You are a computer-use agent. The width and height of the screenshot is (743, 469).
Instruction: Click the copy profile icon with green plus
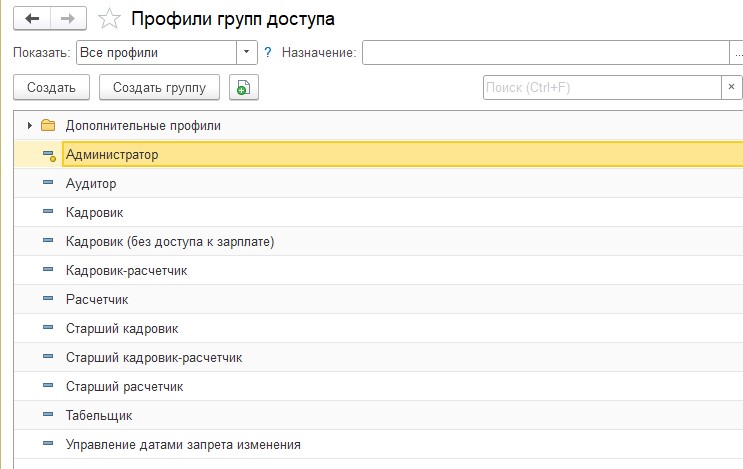(244, 87)
